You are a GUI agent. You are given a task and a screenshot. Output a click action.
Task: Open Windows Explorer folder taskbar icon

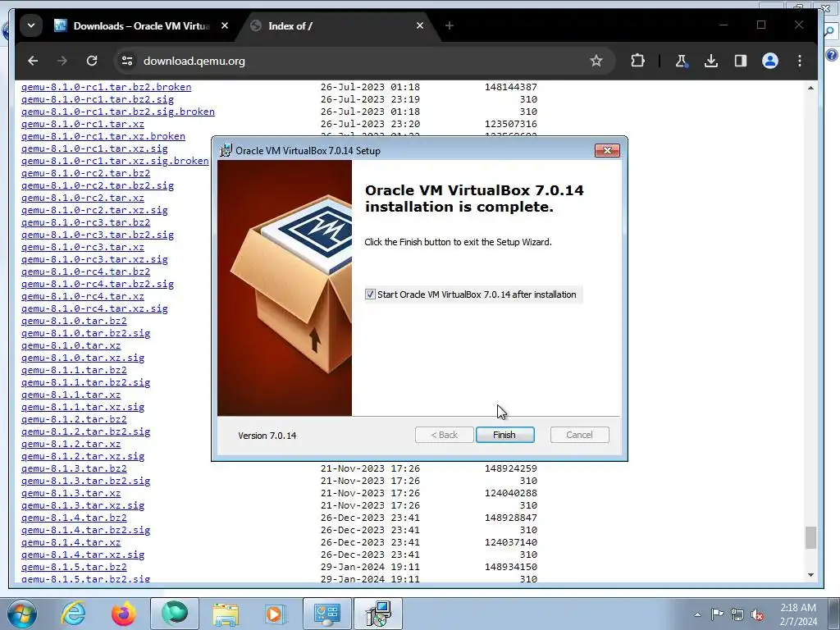point(226,614)
